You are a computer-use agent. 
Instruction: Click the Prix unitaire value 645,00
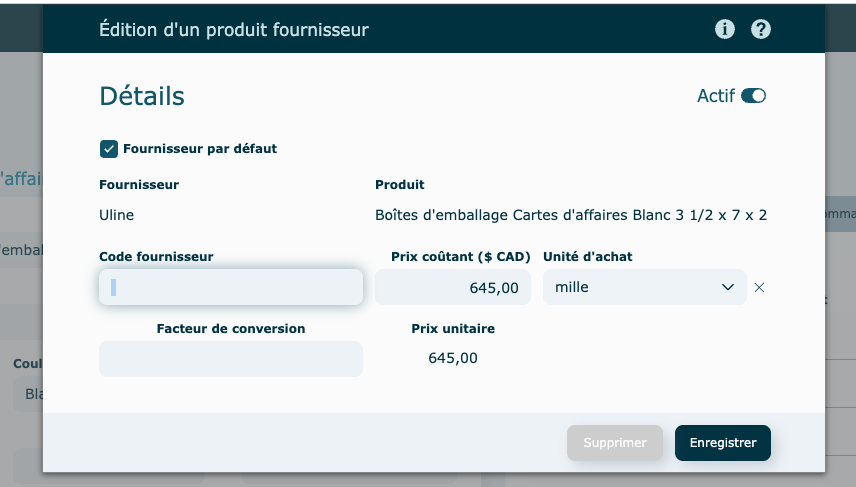(453, 358)
